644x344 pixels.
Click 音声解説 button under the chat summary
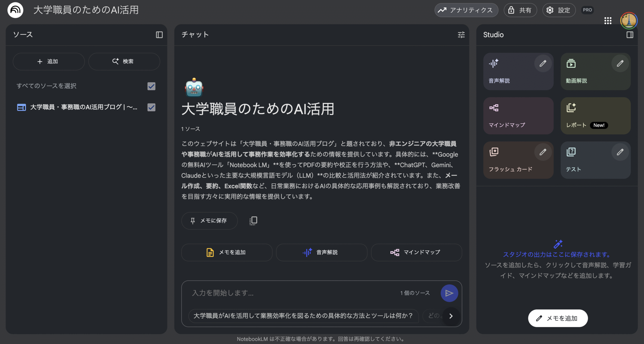[321, 252]
